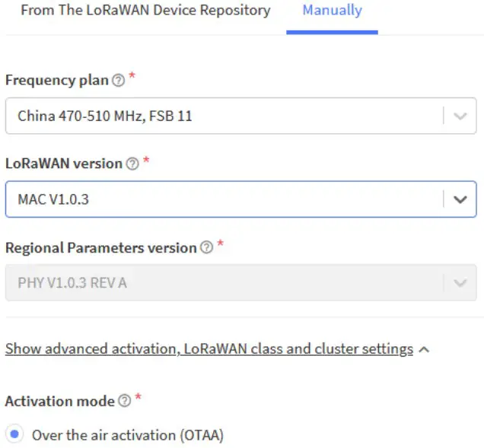Click caret icon after advanced settings link
The height and width of the screenshot is (448, 484).
tap(424, 350)
